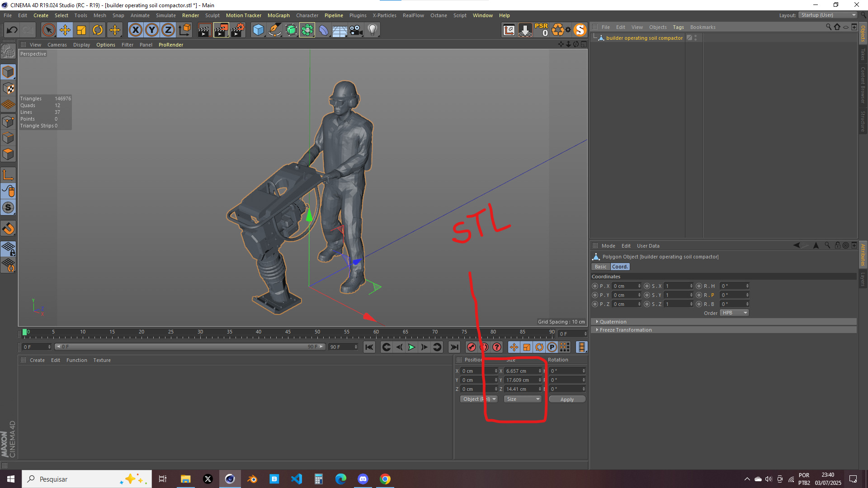Enable Polygons mode in left sidebar
This screenshot has height=488, width=868.
(8, 154)
